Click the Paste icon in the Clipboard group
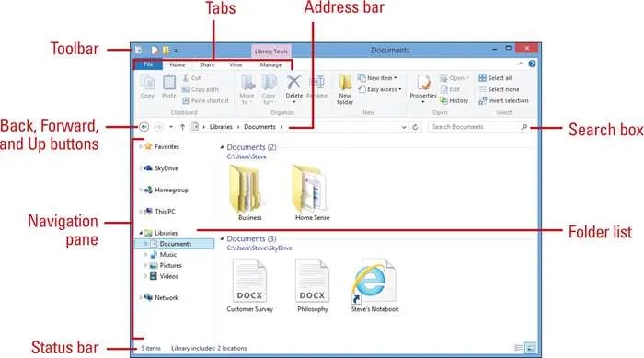 point(168,87)
